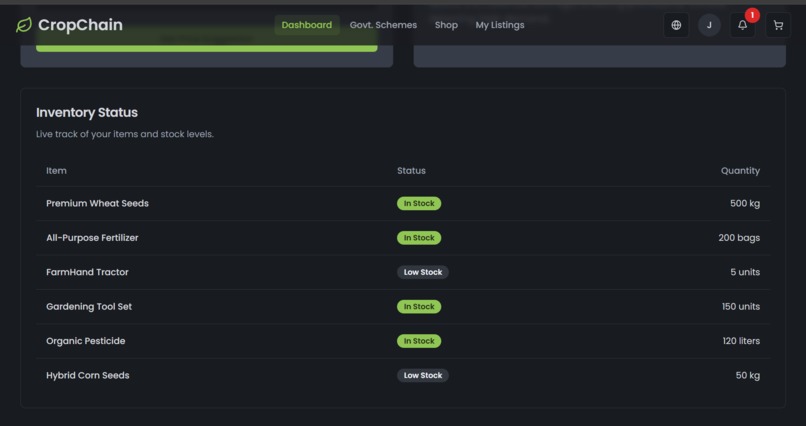Click the CropChain leaf logo icon

(x=24, y=25)
